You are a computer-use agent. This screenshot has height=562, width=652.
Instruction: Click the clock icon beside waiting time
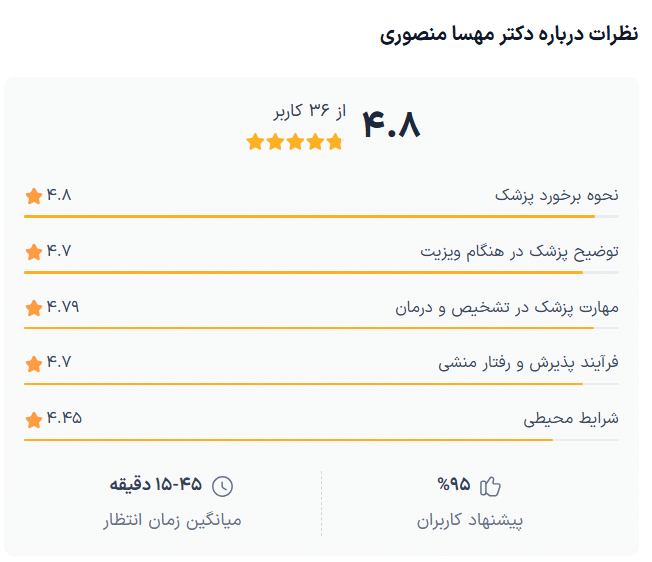(223, 487)
